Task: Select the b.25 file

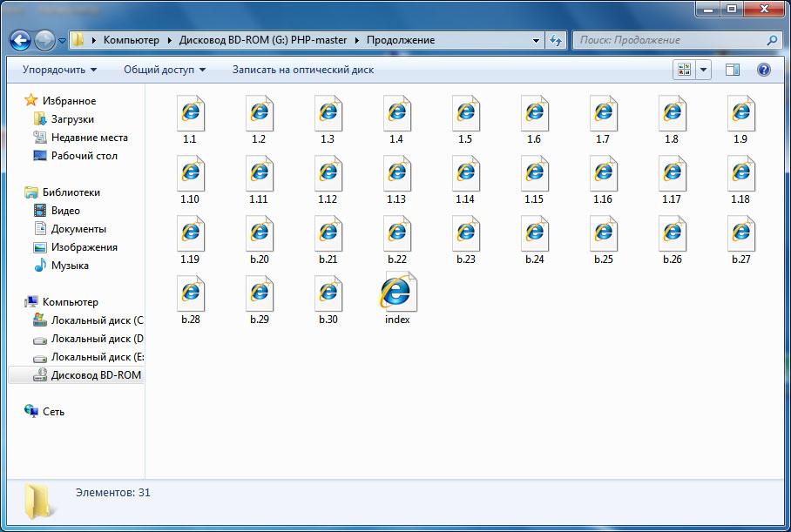Action: tap(604, 239)
